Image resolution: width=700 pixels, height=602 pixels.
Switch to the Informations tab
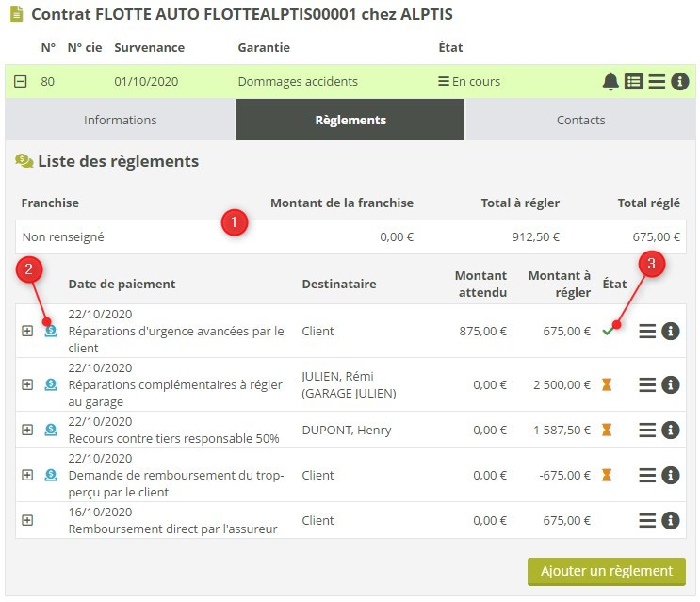pyautogui.click(x=120, y=121)
